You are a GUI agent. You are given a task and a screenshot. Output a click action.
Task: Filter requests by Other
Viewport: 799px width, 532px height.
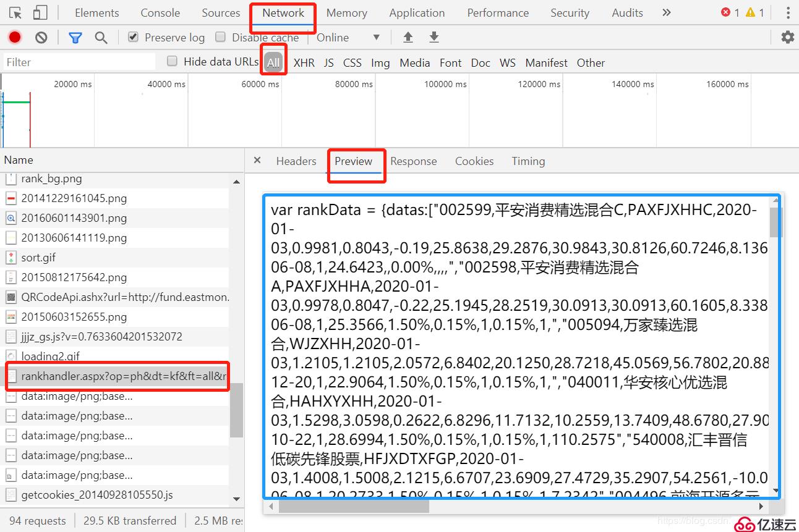point(591,62)
